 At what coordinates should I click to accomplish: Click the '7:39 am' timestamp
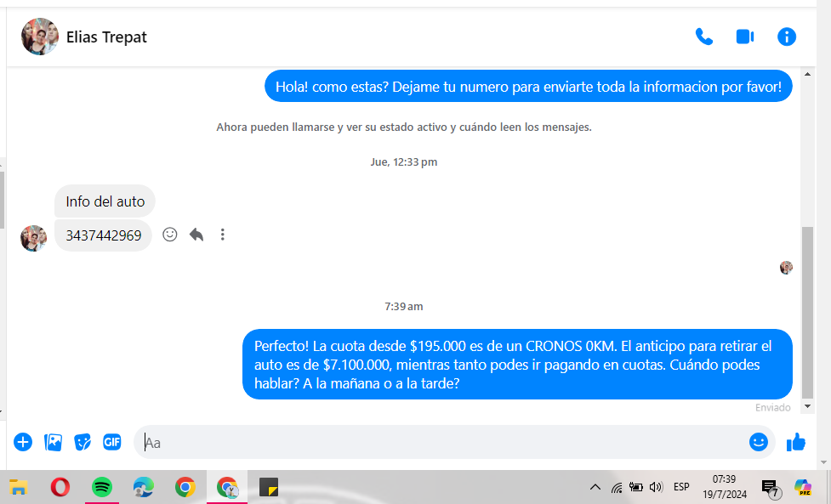tap(404, 307)
